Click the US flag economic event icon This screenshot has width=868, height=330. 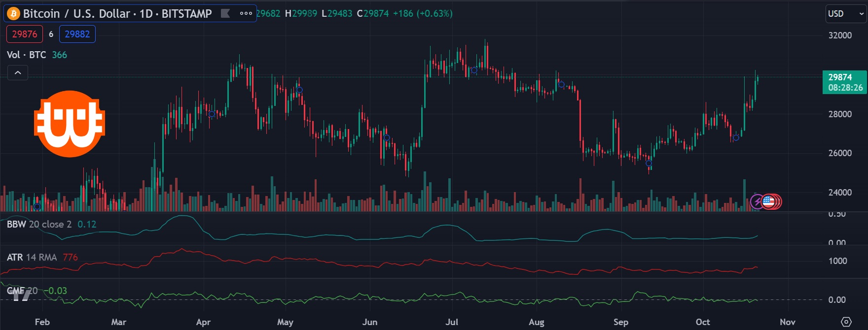(x=768, y=201)
